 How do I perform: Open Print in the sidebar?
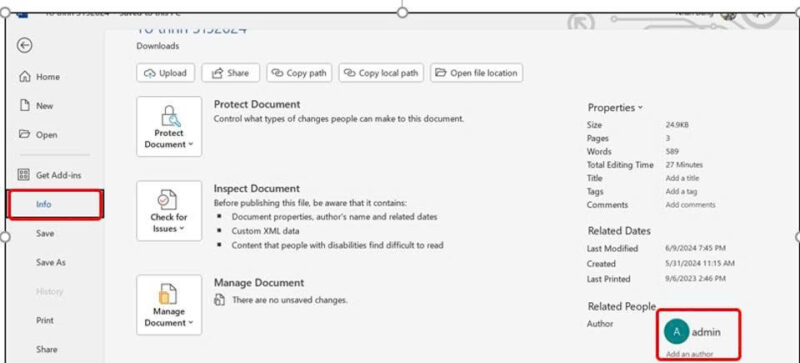[x=45, y=321]
